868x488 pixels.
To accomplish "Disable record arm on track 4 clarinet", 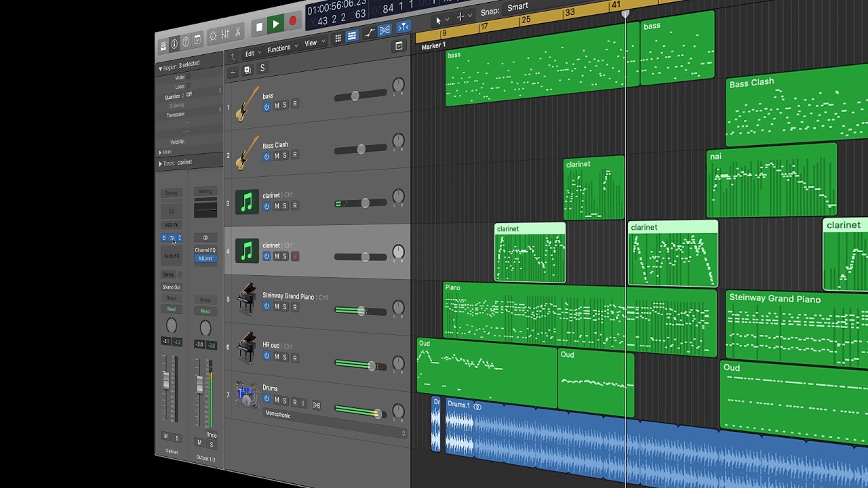I will point(295,256).
